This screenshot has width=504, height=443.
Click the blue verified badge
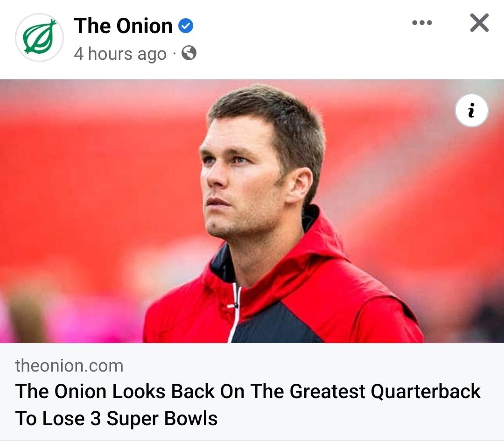(x=186, y=26)
